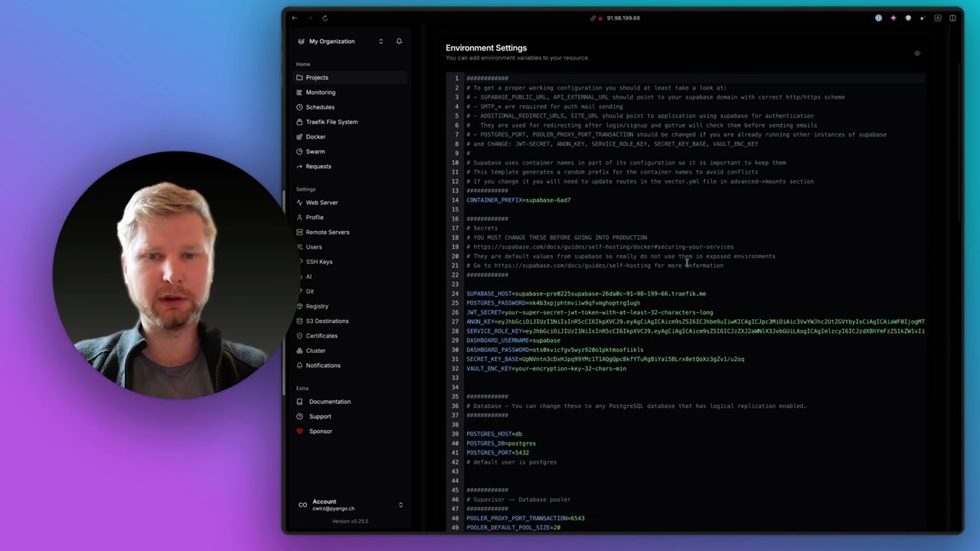Click the Cluster boxes icon

coord(300,350)
